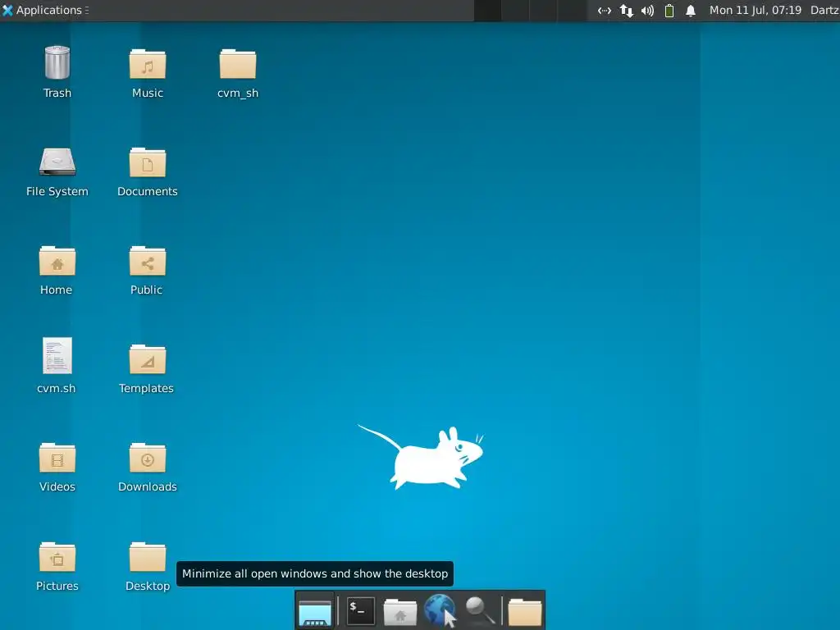Click the clock showing Mon 11 Jul, 07:19
This screenshot has height=630, width=840.
pyautogui.click(x=756, y=10)
